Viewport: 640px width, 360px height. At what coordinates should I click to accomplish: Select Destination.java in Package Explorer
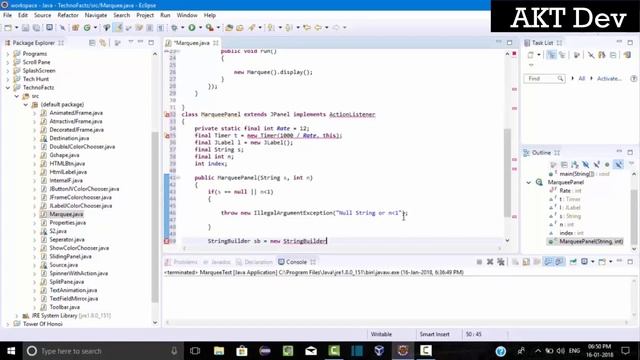click(x=69, y=138)
